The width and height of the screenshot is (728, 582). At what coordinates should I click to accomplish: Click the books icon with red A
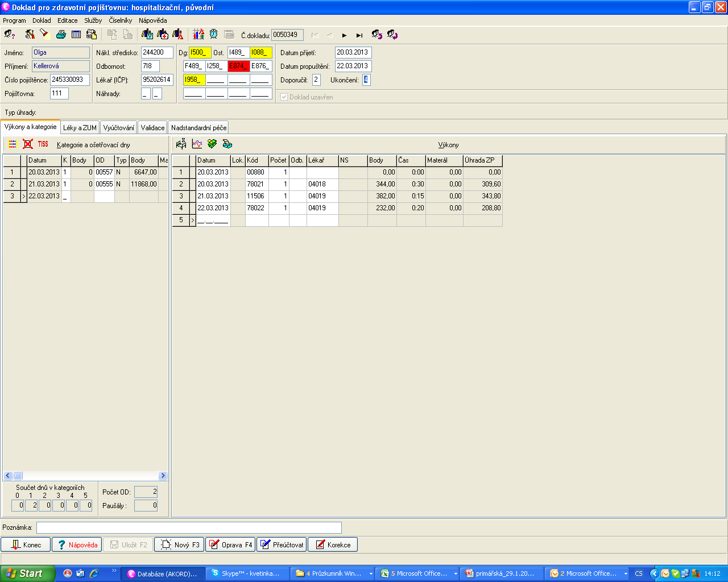(x=178, y=35)
